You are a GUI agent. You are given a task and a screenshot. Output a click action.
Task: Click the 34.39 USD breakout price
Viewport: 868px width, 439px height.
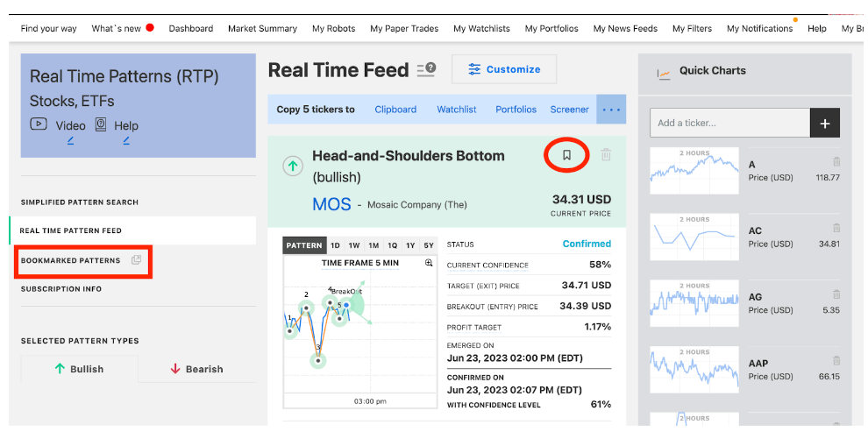pos(585,306)
